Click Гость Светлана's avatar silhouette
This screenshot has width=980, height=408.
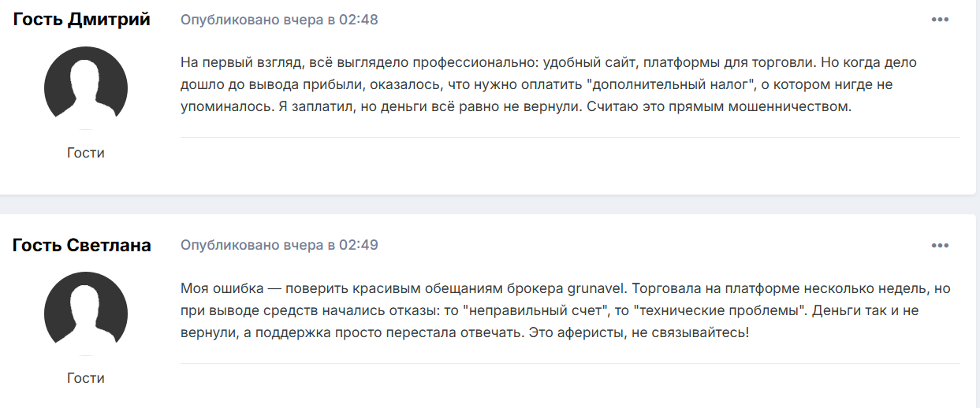pos(86,312)
